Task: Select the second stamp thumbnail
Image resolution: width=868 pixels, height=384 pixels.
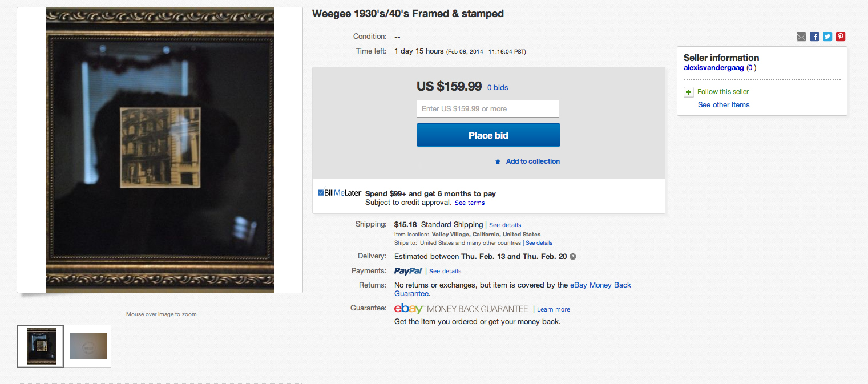Action: click(88, 346)
